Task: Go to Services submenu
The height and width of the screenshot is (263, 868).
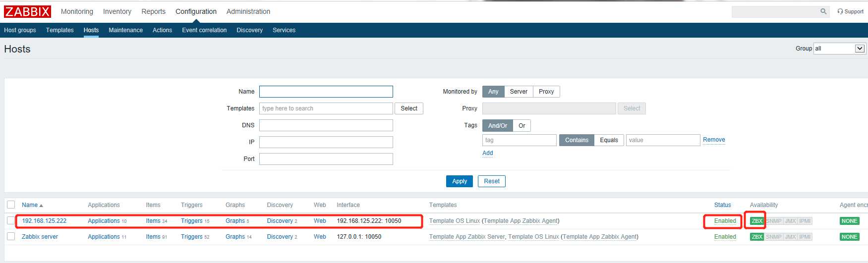Action: [284, 30]
